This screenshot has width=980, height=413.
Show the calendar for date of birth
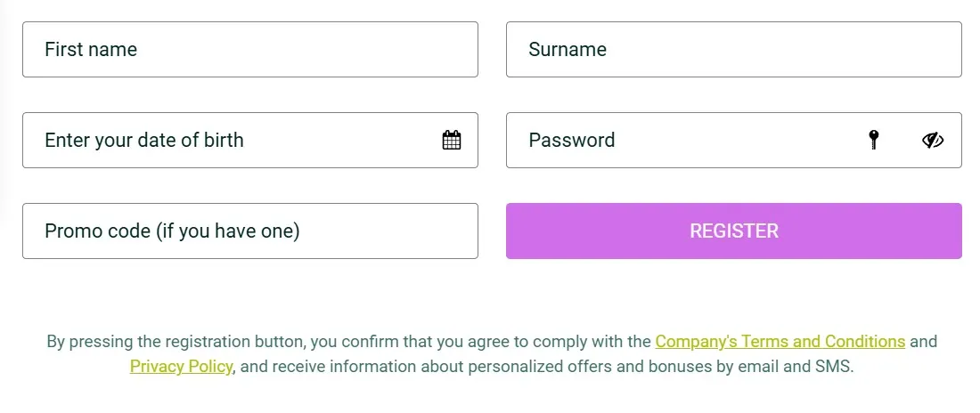(452, 140)
